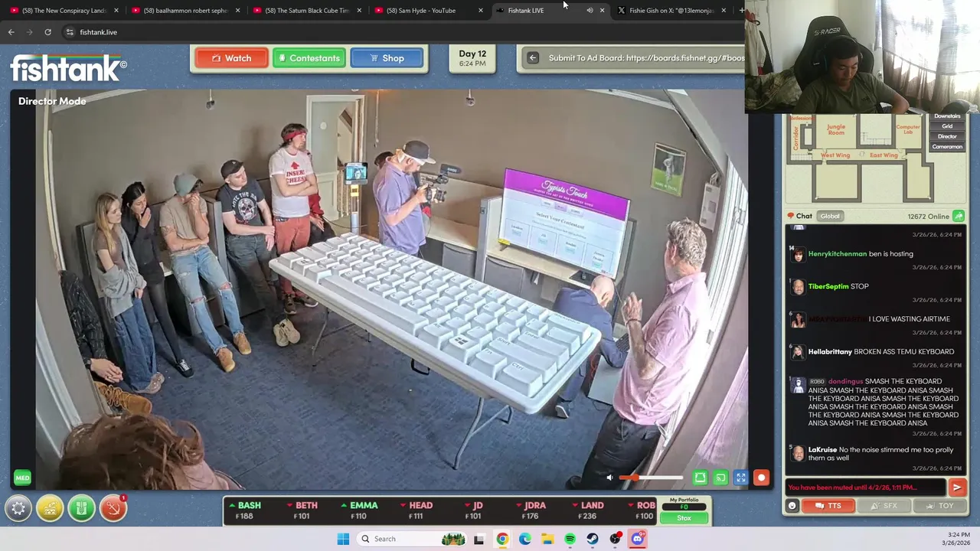Open the green Stox button
Image resolution: width=980 pixels, height=551 pixels.
684,518
